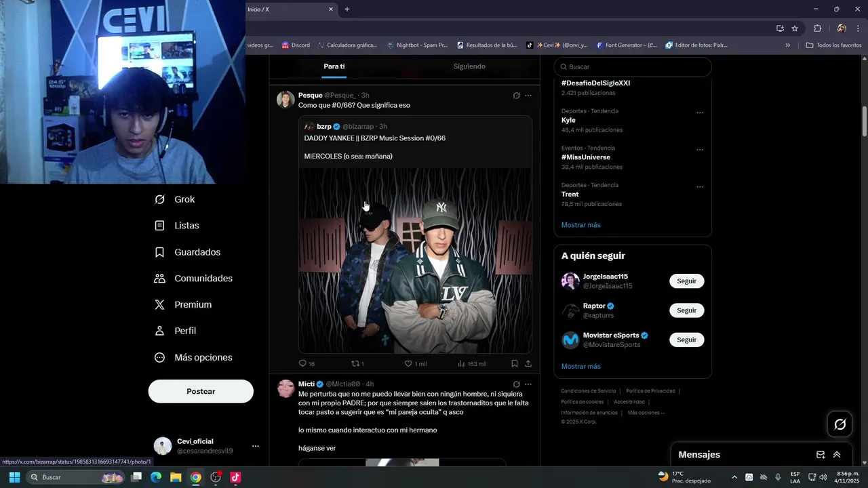
Task: Open Pesque's profile avatar
Action: (x=285, y=100)
